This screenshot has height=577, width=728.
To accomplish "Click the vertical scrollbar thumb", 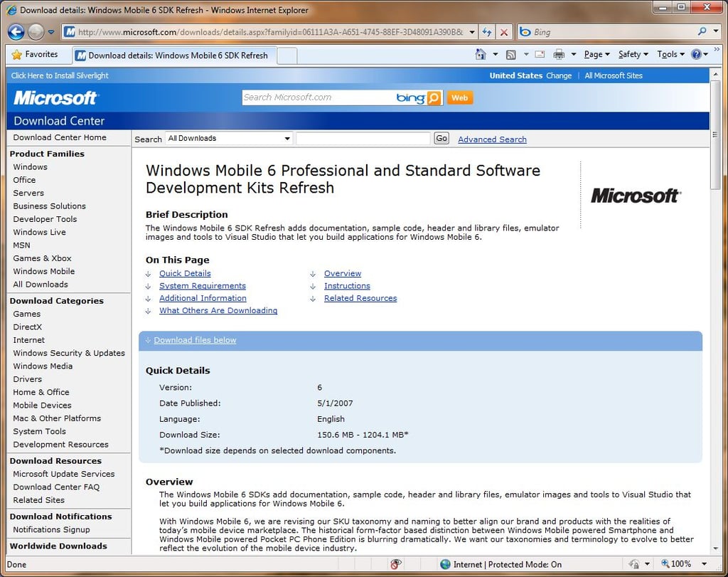I will click(x=715, y=134).
